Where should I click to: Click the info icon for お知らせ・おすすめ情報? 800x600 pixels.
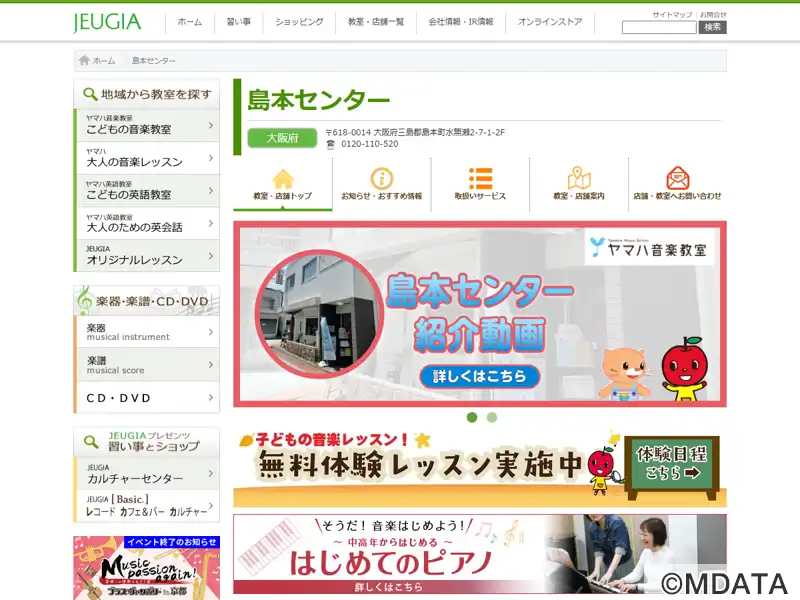[381, 178]
